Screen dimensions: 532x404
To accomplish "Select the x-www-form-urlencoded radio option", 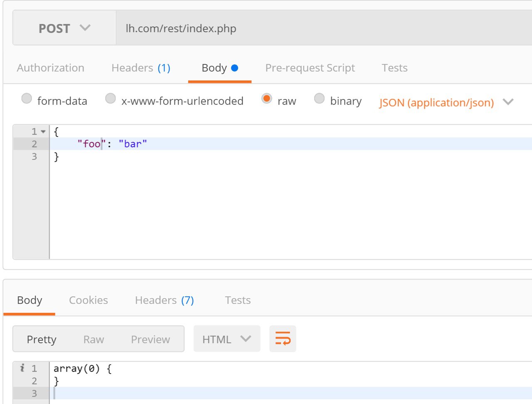I will (110, 99).
